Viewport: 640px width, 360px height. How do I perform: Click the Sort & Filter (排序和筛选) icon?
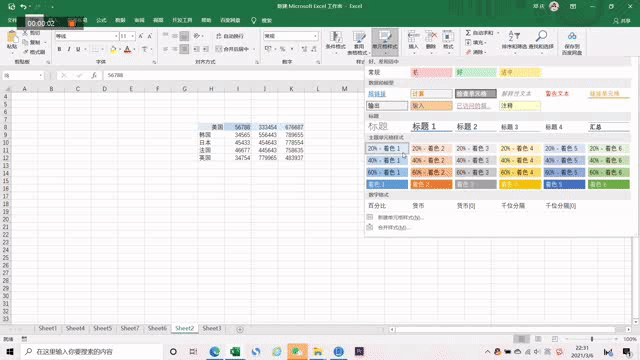tap(514, 36)
